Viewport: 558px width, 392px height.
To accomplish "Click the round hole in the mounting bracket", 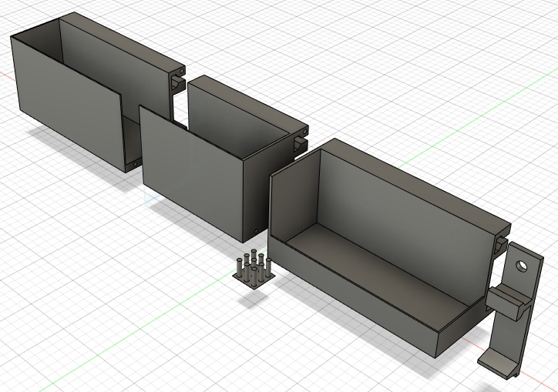I will coord(523,266).
